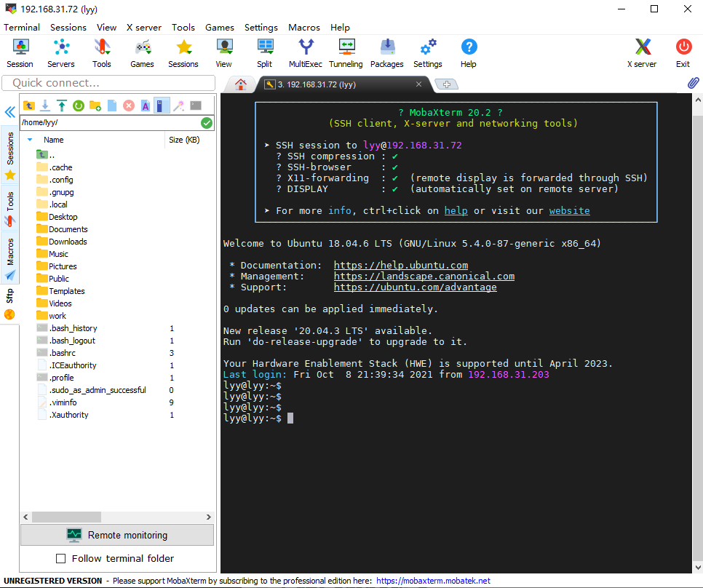Open the Tunneling tool
Viewport: 703px width, 588px height.
[346, 53]
